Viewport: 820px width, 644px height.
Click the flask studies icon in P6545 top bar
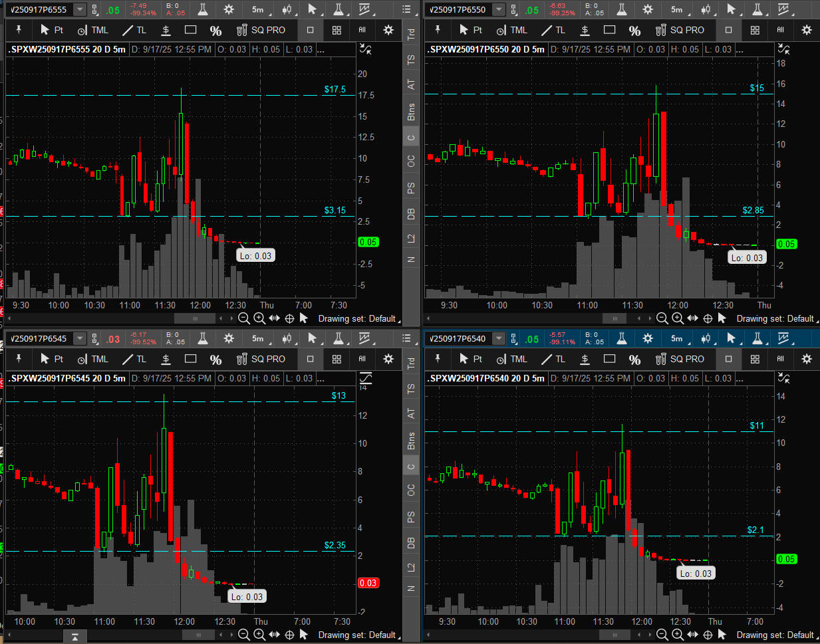tap(203, 338)
